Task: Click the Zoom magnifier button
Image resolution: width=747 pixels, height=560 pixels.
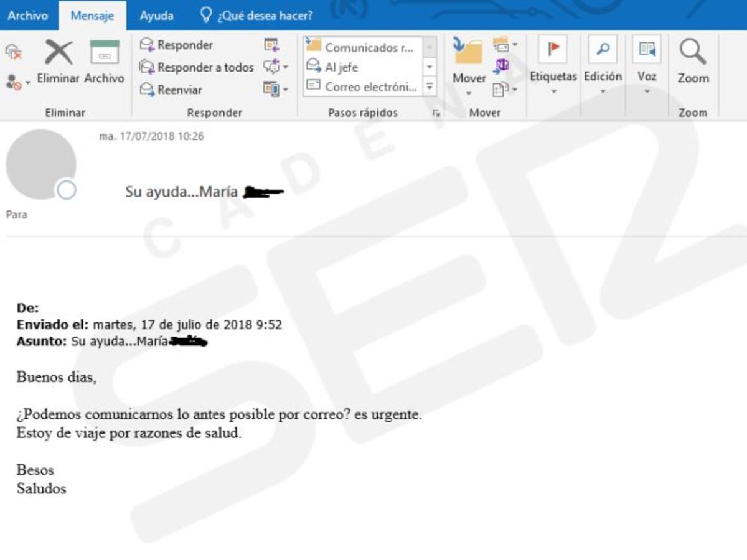Action: (693, 62)
